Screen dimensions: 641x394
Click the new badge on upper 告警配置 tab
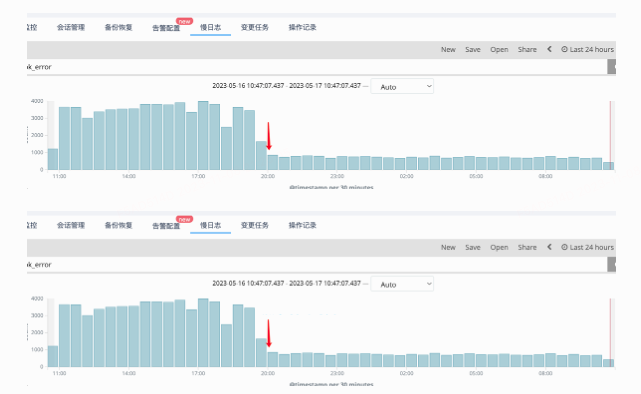click(x=184, y=21)
